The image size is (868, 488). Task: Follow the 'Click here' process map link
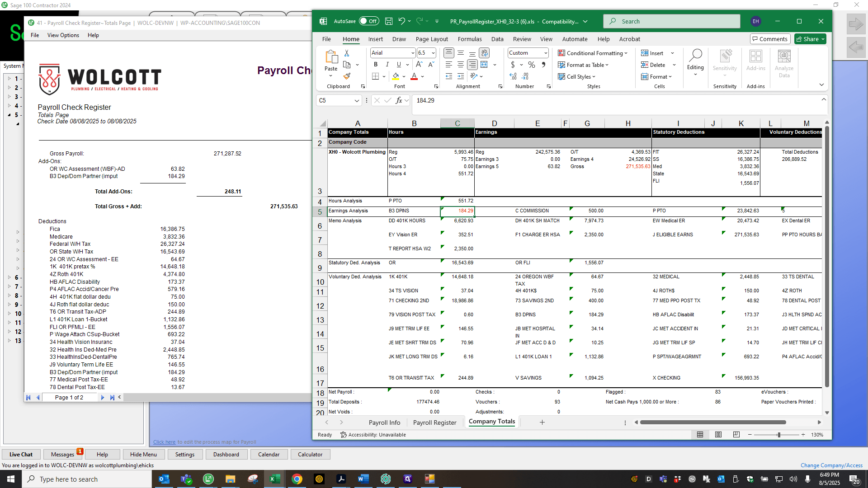pos(164,442)
